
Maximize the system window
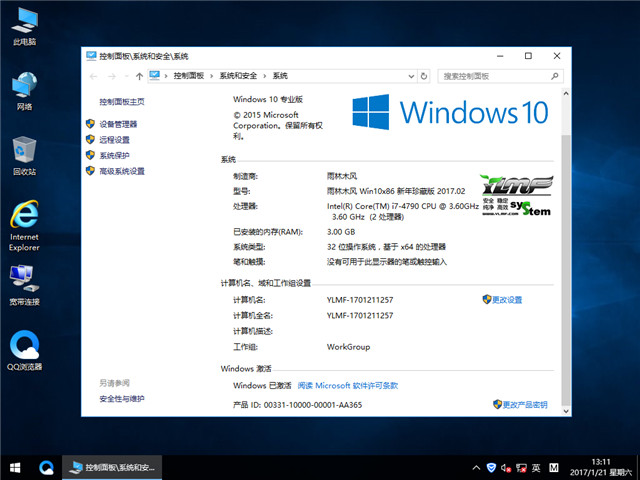[528, 56]
